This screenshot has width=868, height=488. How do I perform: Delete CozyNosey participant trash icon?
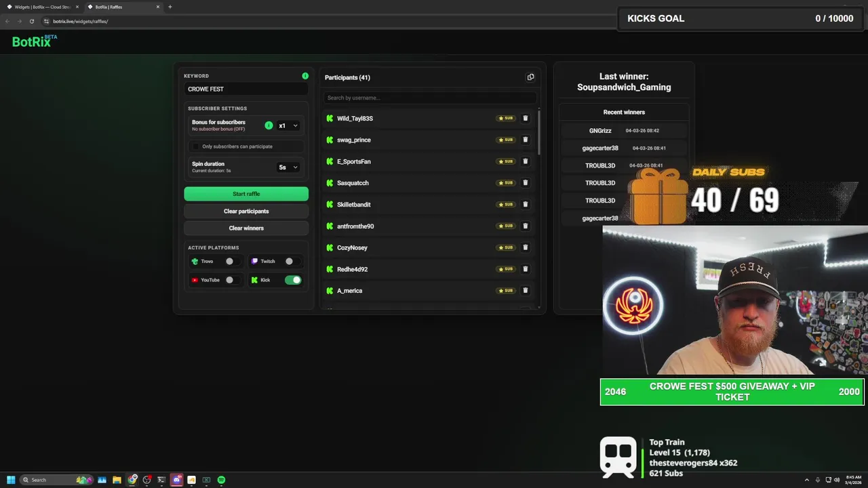tap(525, 247)
